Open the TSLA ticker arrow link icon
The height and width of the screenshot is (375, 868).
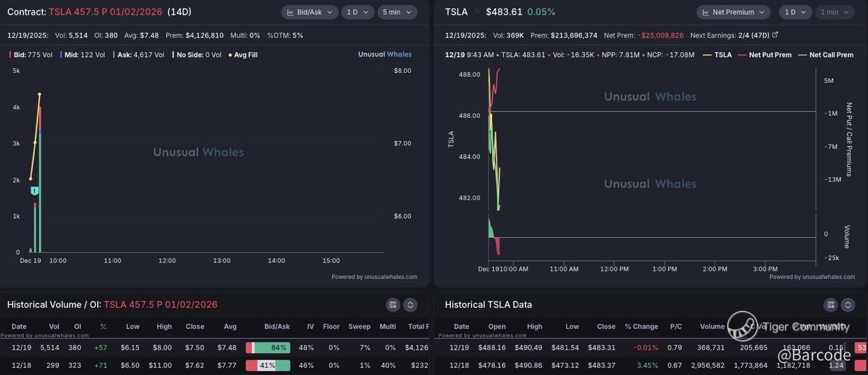pyautogui.click(x=476, y=12)
